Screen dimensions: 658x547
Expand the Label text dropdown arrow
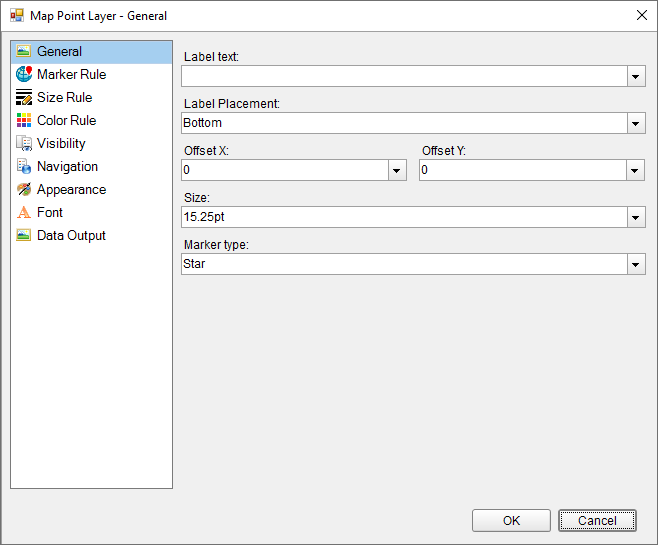[x=636, y=76]
